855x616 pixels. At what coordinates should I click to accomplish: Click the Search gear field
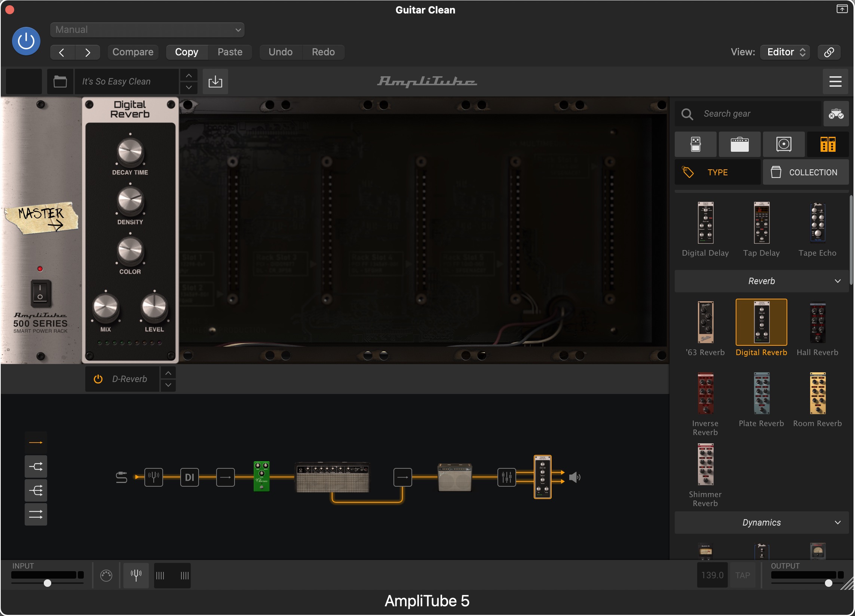tap(748, 114)
